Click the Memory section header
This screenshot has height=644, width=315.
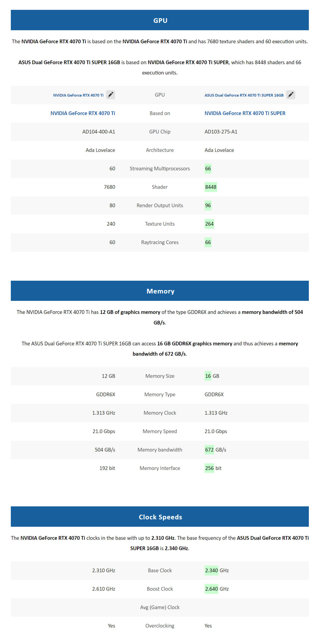tap(160, 291)
